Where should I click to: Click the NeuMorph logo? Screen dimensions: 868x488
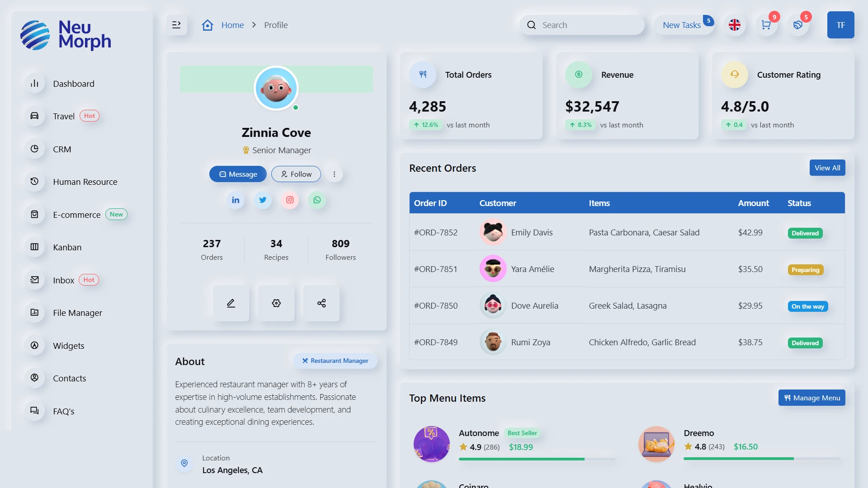point(66,35)
